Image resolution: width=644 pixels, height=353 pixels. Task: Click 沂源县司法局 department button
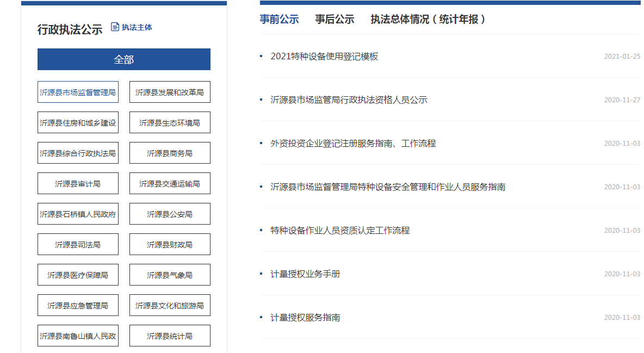point(78,245)
